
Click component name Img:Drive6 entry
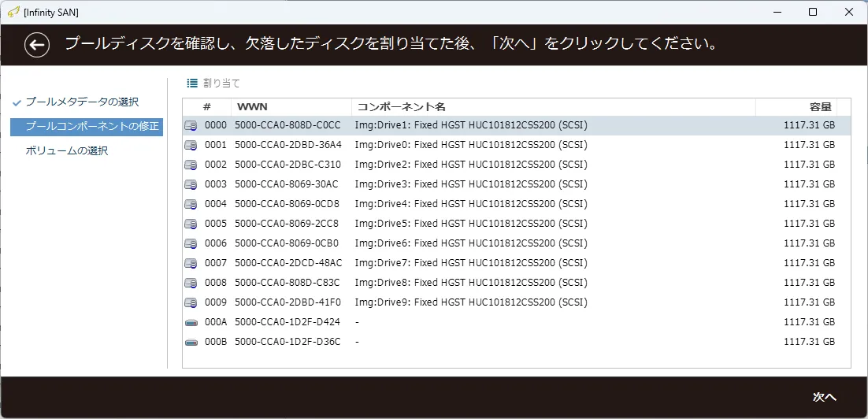471,243
